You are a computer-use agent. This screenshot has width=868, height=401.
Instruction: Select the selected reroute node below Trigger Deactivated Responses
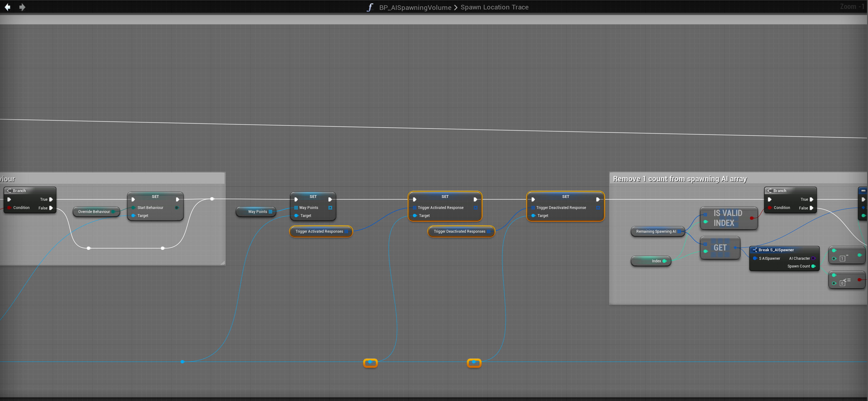474,363
